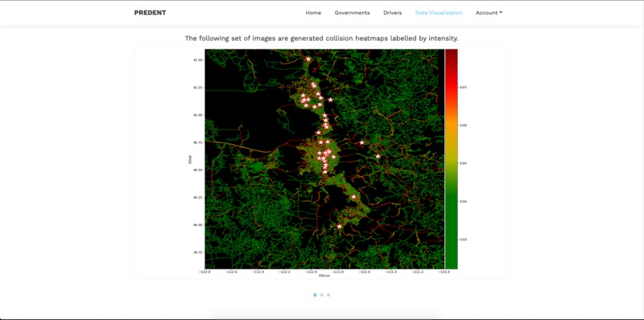Click the collision heatmap image
This screenshot has height=320, width=644.
coord(321,163)
